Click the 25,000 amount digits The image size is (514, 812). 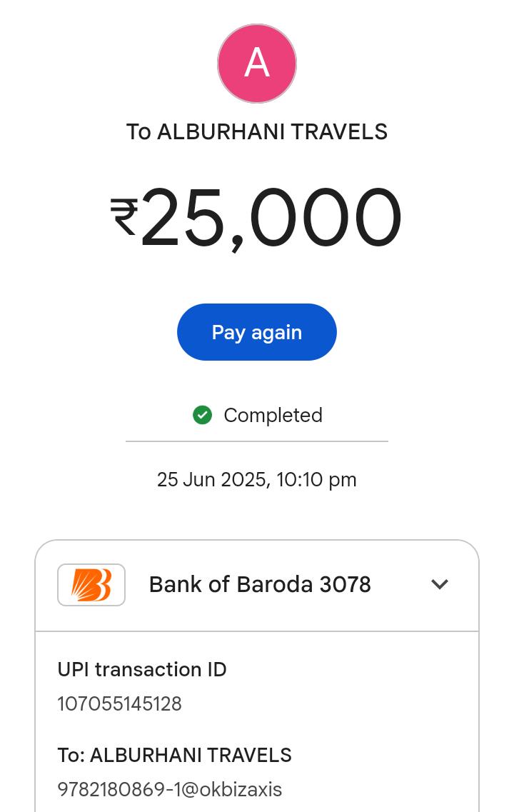coord(271,218)
